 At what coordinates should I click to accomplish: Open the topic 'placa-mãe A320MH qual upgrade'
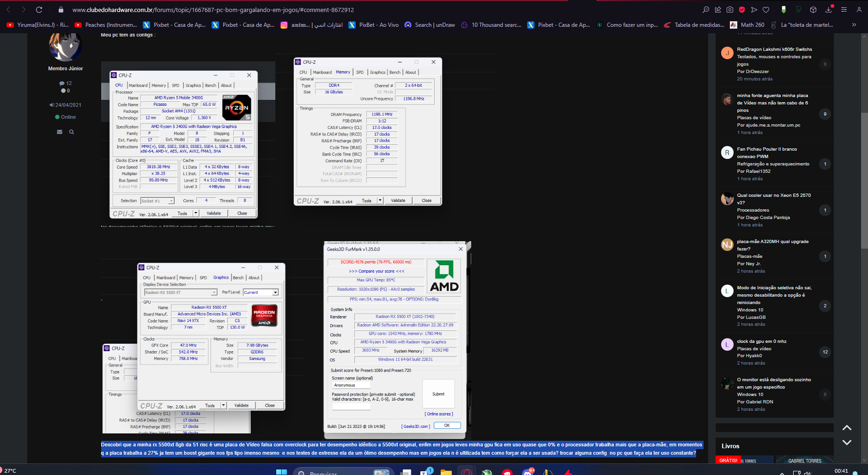[773, 245]
